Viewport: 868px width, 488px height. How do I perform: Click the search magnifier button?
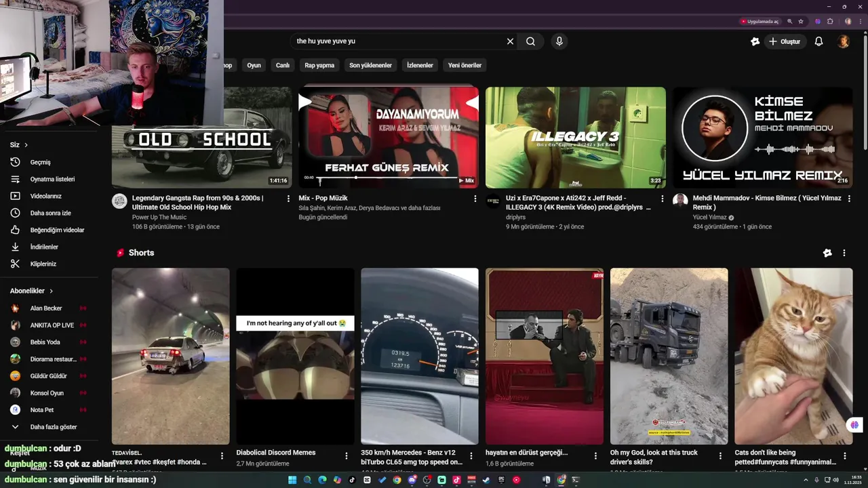pyautogui.click(x=530, y=41)
